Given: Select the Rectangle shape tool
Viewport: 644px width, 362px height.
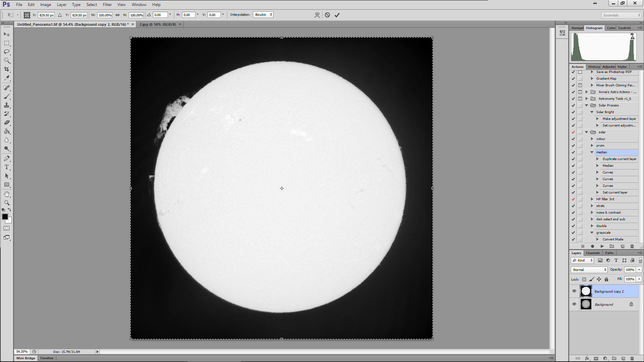Looking at the screenshot, I should 7,185.
